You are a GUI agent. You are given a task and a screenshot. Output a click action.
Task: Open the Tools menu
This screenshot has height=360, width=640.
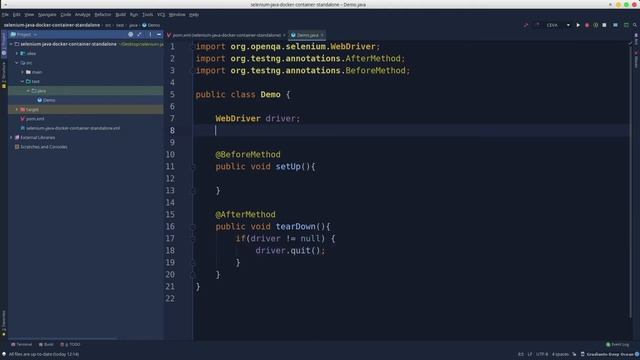pyautogui.click(x=147, y=15)
